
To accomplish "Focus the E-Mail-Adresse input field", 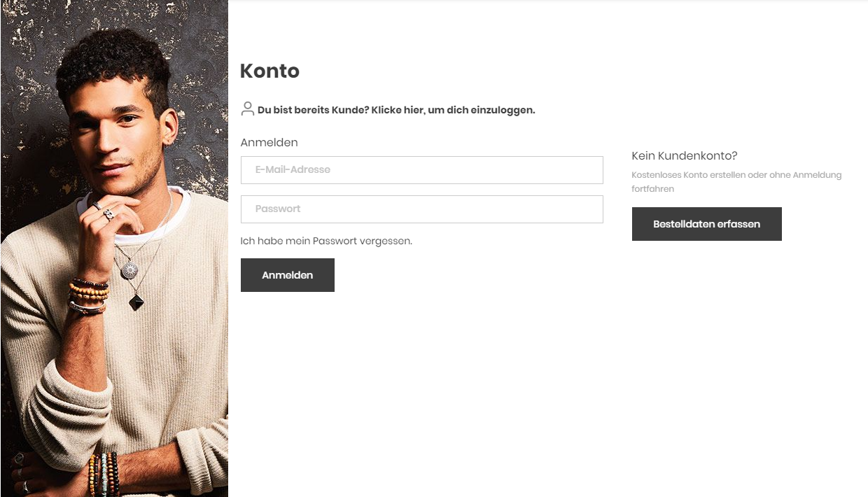I will (421, 170).
